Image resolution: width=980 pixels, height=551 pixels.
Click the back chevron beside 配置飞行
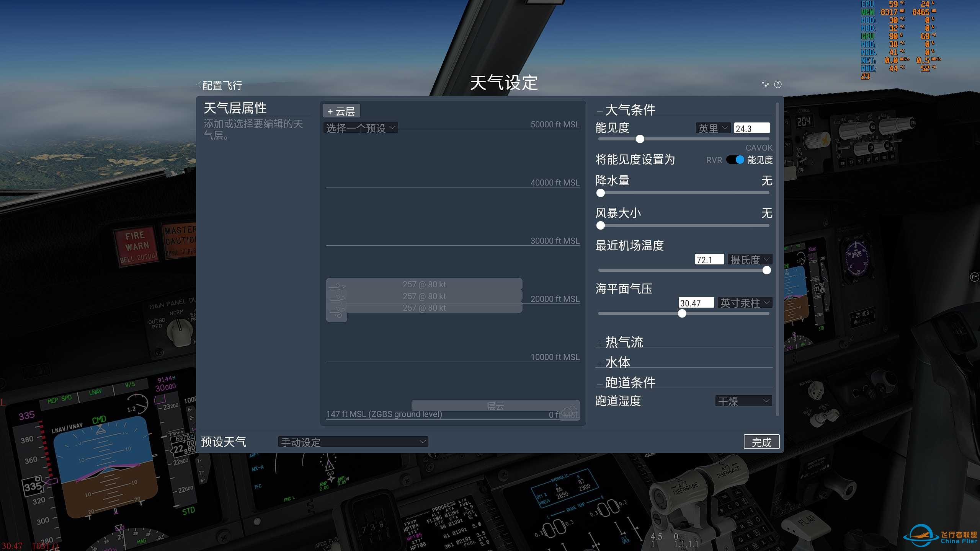[199, 85]
